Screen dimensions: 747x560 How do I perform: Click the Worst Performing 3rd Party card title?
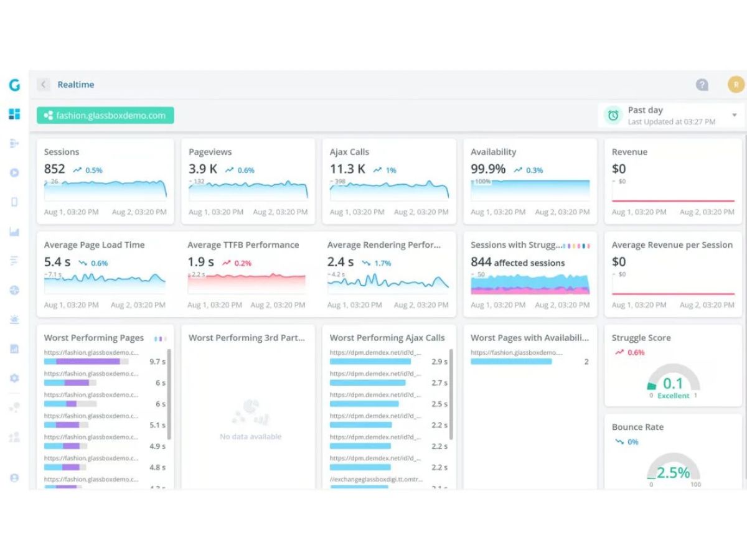(x=247, y=338)
